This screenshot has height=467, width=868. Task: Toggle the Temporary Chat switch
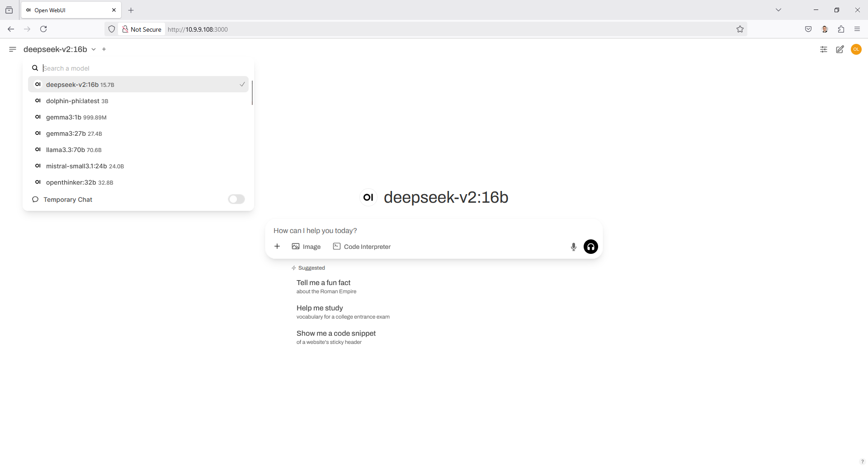[236, 200]
